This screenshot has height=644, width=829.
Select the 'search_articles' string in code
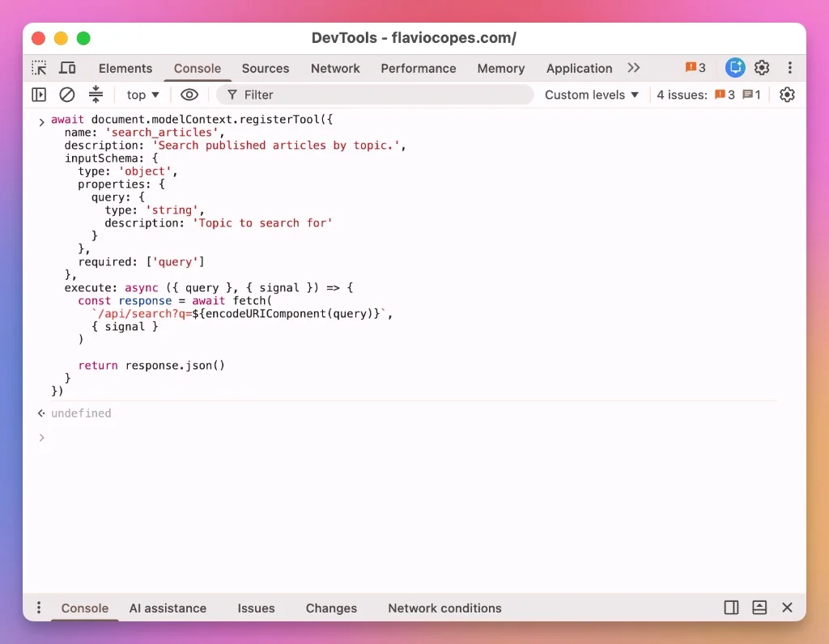tap(161, 133)
